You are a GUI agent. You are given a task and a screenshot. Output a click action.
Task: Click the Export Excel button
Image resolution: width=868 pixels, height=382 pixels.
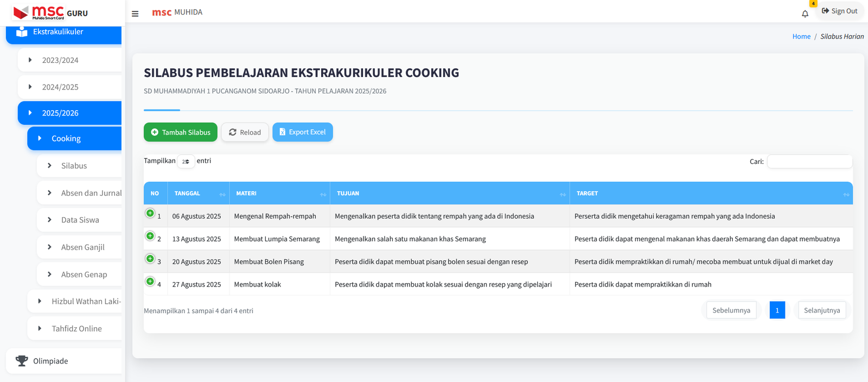pyautogui.click(x=303, y=132)
